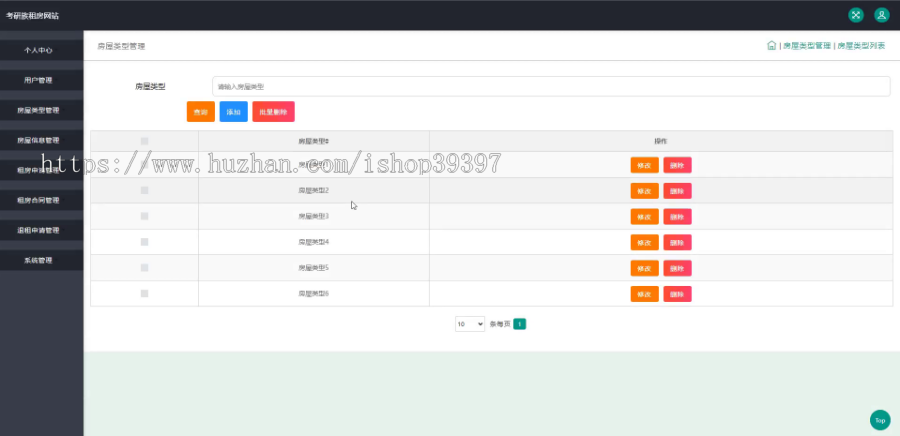Select the 房屋类型3 table cell
900x436 pixels.
313,216
